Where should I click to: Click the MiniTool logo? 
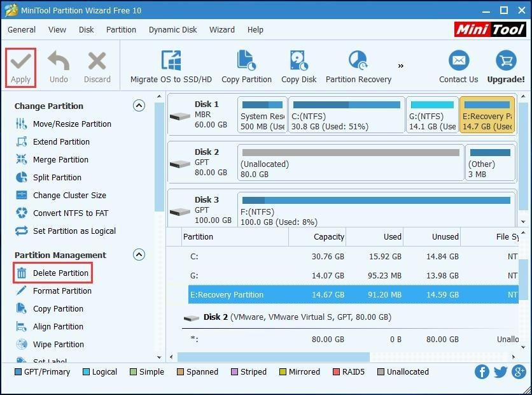[490, 29]
